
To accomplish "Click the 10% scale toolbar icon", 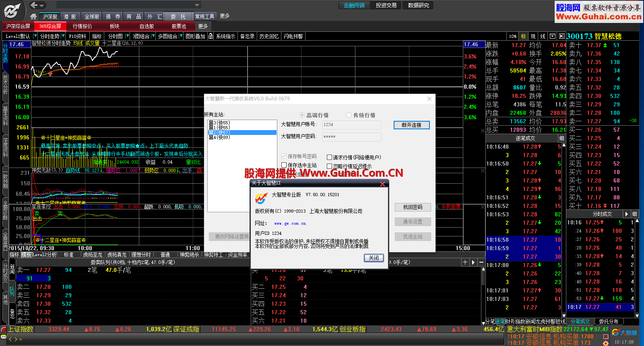I will (512, 36).
